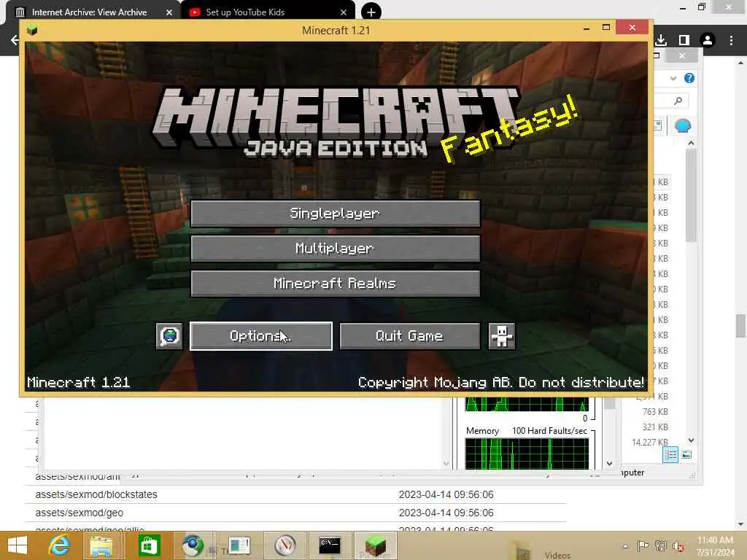The image size is (747, 560).
Task: Click the blue help icon in Explorer
Action: 689,78
